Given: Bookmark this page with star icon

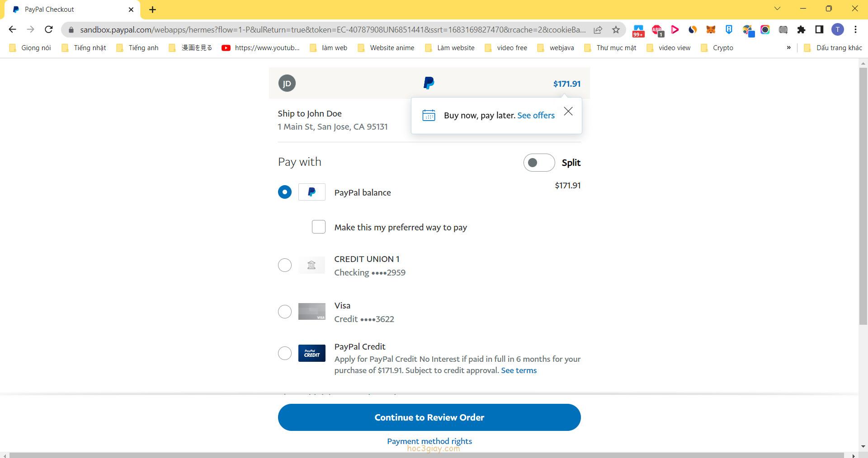Looking at the screenshot, I should [x=616, y=30].
